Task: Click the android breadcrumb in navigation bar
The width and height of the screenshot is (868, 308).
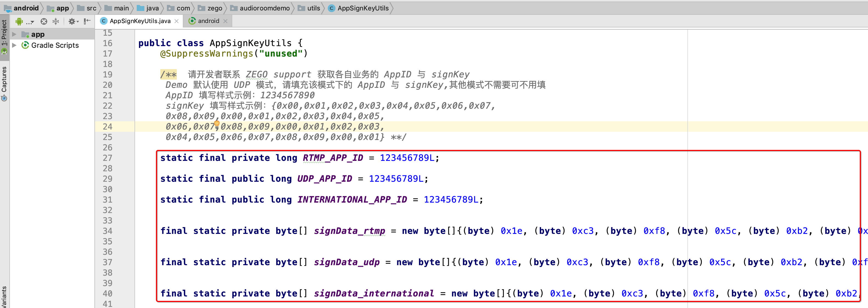Action: click(22, 8)
